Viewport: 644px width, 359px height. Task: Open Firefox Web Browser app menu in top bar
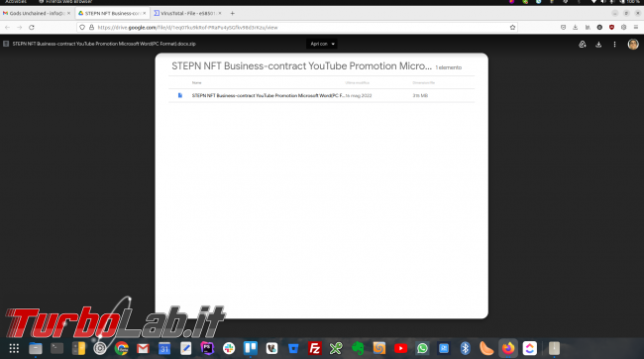(65, 2)
